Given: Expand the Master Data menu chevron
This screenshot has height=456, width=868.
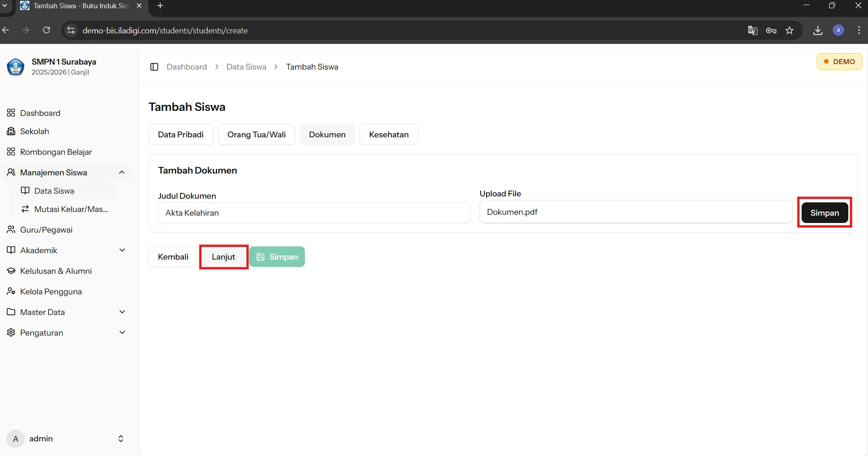Looking at the screenshot, I should [x=122, y=312].
